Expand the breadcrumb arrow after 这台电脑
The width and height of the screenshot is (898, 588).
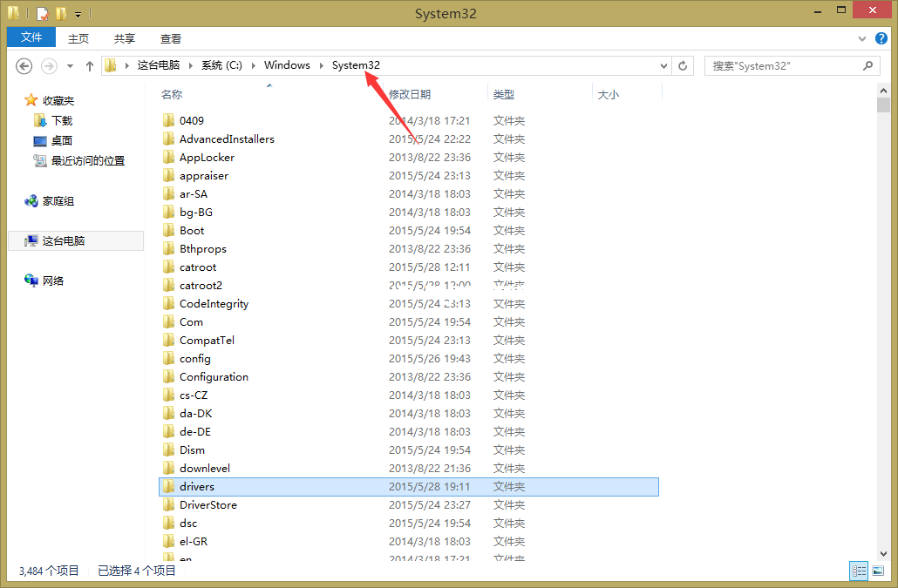[190, 66]
